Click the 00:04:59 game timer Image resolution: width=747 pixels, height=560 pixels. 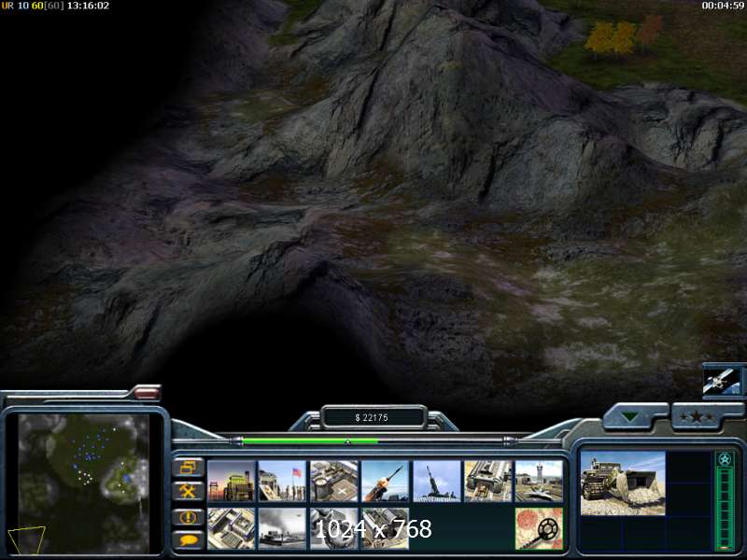722,6
